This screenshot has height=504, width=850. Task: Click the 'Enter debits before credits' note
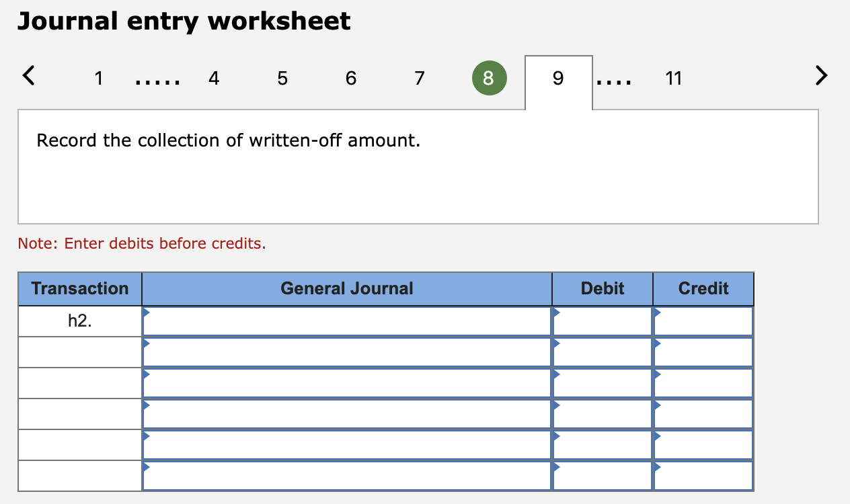(142, 243)
